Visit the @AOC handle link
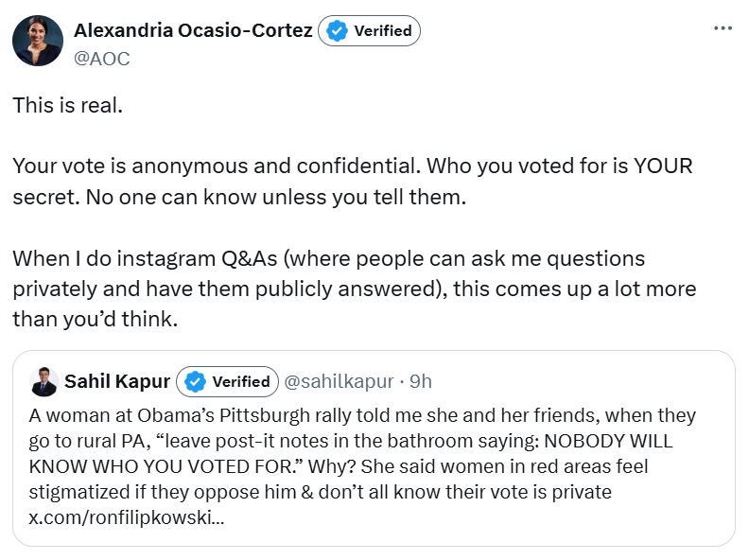Image resolution: width=749 pixels, height=560 pixels. click(101, 58)
